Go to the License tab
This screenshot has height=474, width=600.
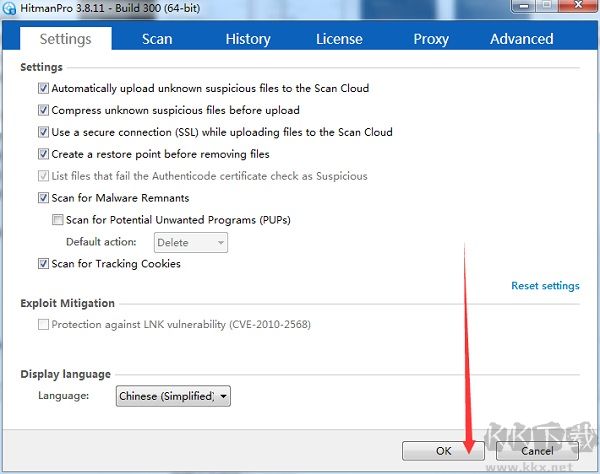point(339,39)
